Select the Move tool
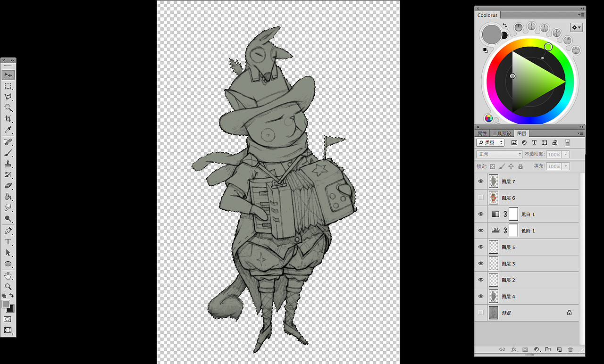Viewport: 604px width, 364px height. [x=8, y=75]
